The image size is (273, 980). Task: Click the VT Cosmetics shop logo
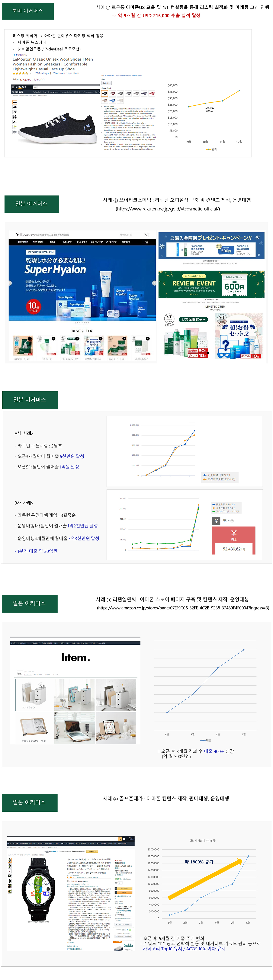tap(27, 235)
